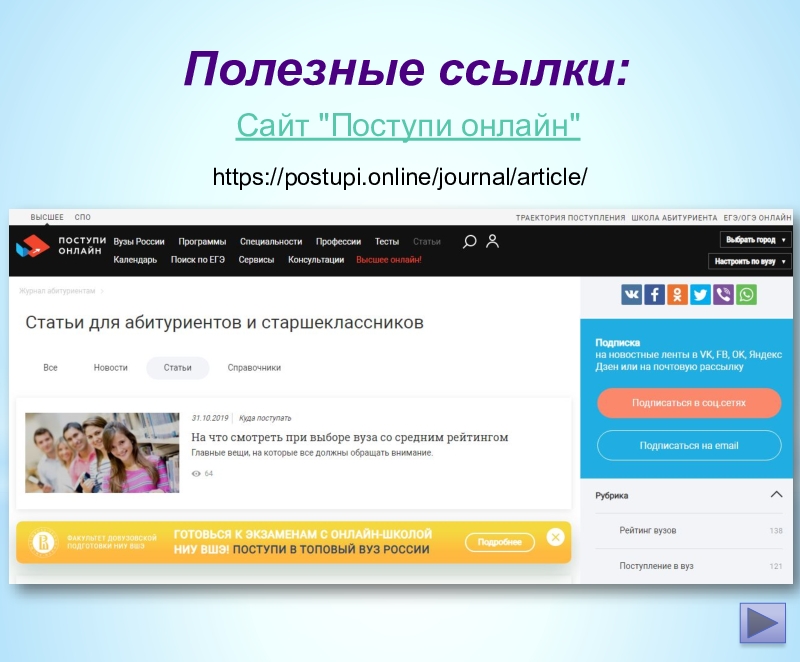Share via Odnoklassniki icon

tap(677, 295)
